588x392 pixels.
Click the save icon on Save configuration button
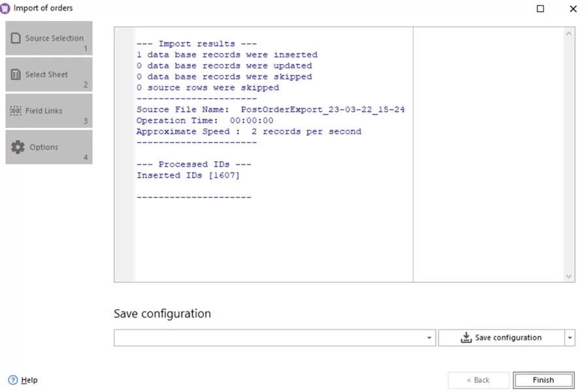click(465, 337)
